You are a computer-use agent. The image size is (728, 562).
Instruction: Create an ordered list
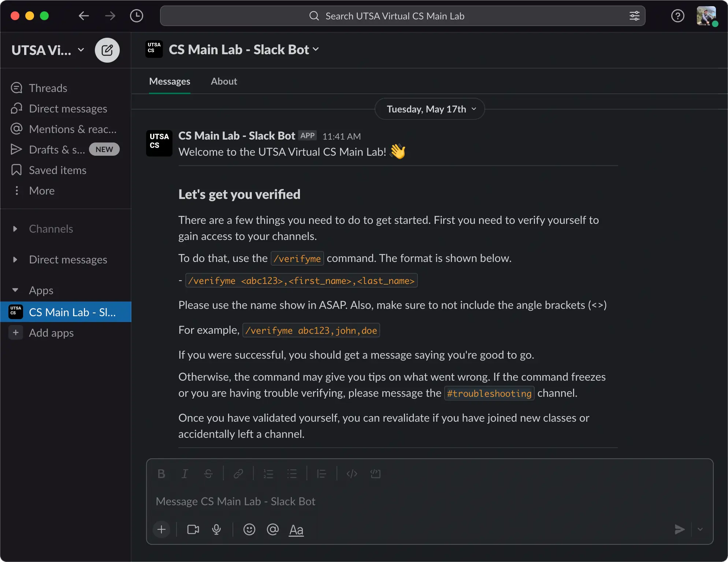(x=268, y=473)
